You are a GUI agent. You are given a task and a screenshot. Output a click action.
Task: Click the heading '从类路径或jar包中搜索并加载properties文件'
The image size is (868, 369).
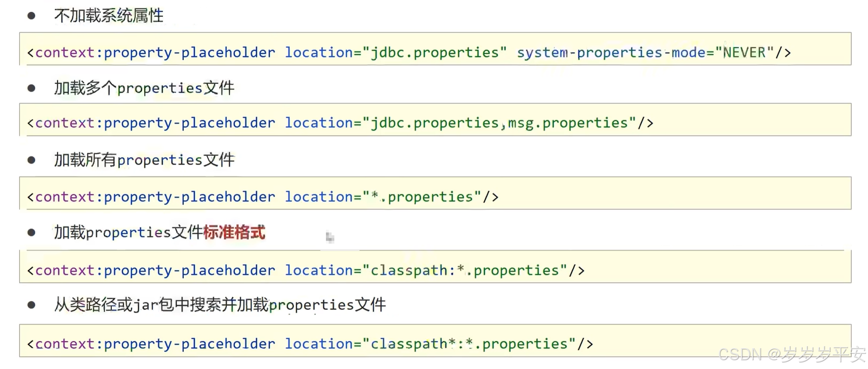pos(220,305)
